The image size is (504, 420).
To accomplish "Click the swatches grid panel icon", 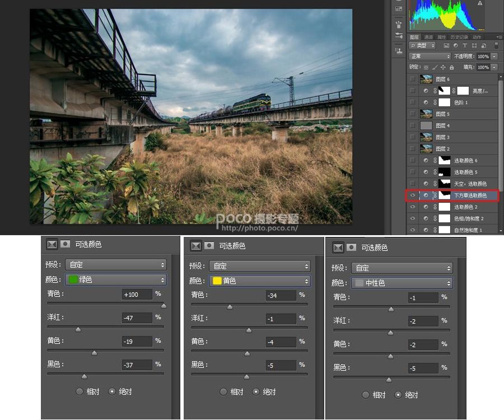I will click(399, 8).
